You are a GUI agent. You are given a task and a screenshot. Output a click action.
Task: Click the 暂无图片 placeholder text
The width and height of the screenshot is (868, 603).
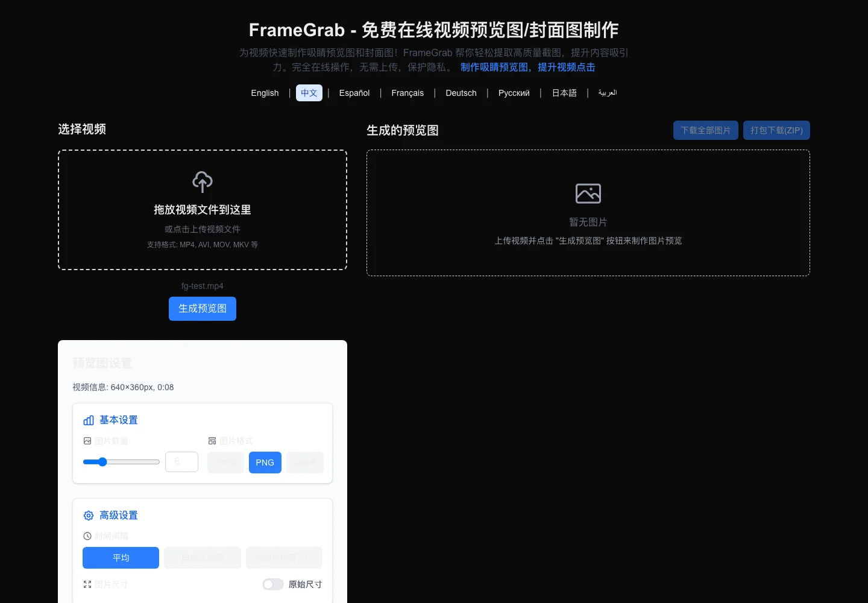point(588,222)
